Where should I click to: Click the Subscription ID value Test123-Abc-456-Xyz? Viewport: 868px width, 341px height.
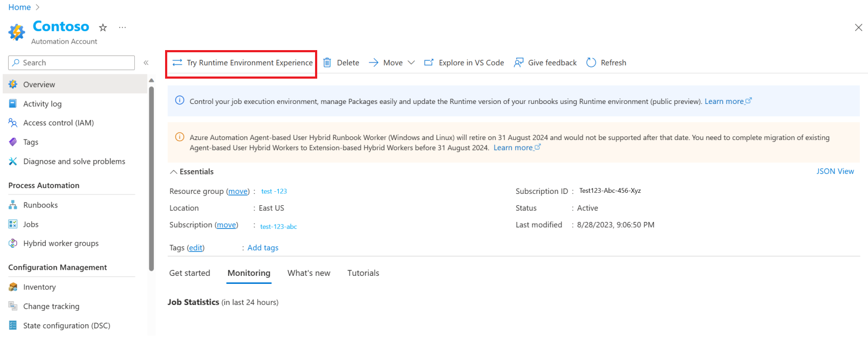[x=610, y=191]
